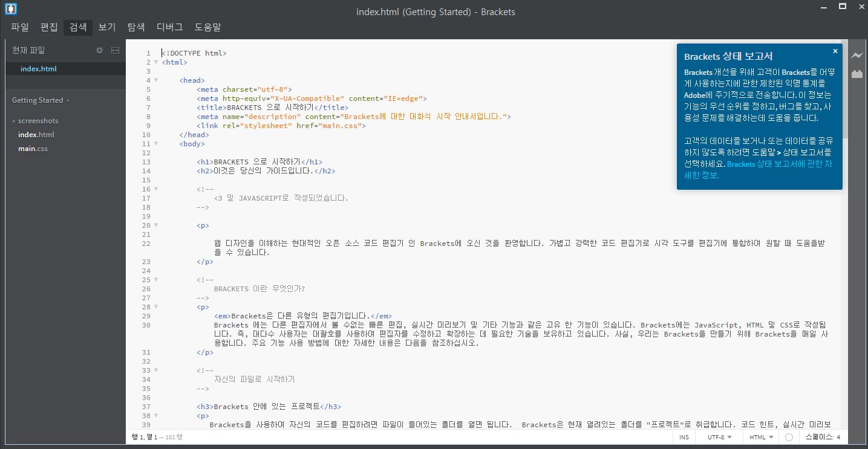Click line number 13 in gutter

(x=146, y=162)
